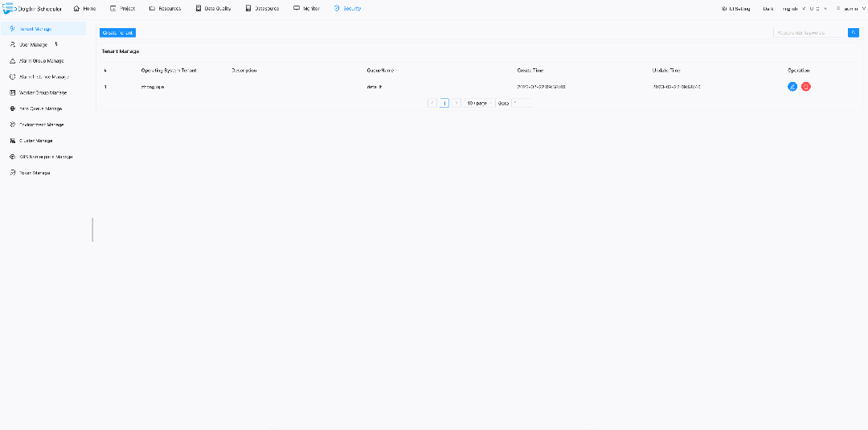Open the Project menu tab

(122, 9)
